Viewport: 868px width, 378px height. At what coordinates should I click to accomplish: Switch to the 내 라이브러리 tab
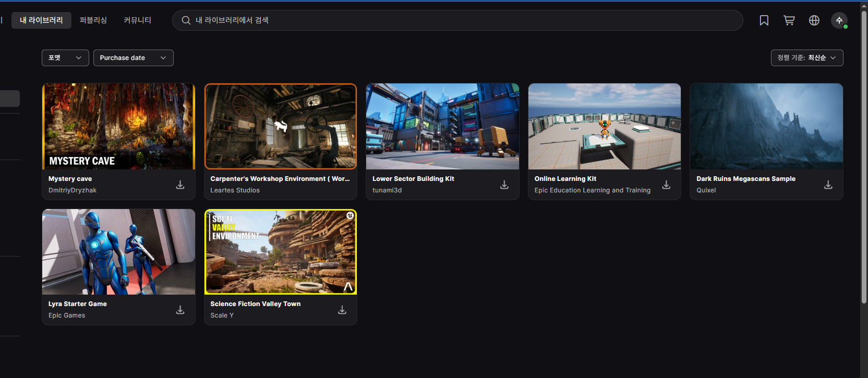pos(41,20)
